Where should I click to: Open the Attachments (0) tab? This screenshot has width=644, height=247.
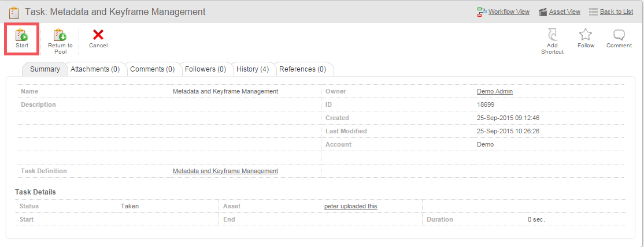coord(95,69)
